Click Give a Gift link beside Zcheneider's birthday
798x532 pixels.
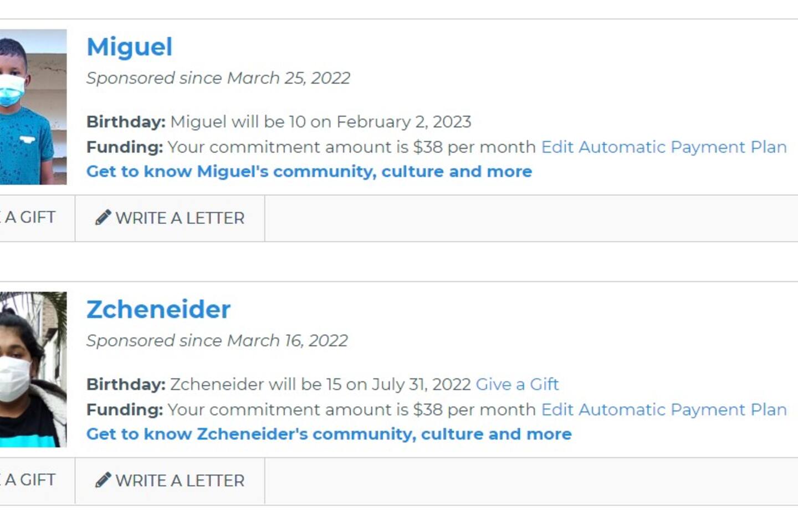pyautogui.click(x=517, y=384)
